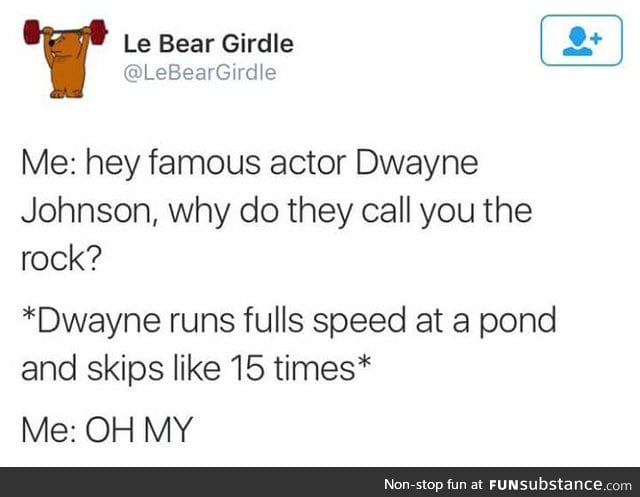Image resolution: width=640 pixels, height=497 pixels.
Task: Open the Le Bear Girdle profile name
Action: click(x=209, y=44)
